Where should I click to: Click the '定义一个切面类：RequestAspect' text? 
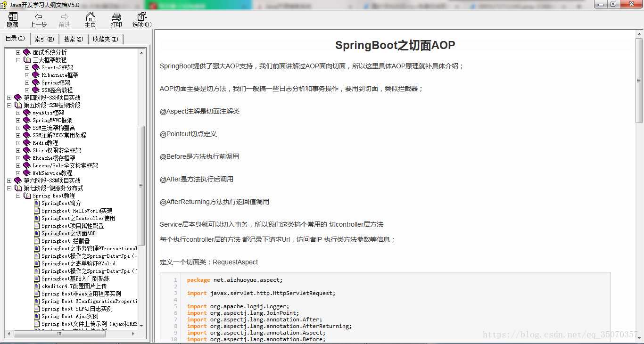click(x=209, y=262)
